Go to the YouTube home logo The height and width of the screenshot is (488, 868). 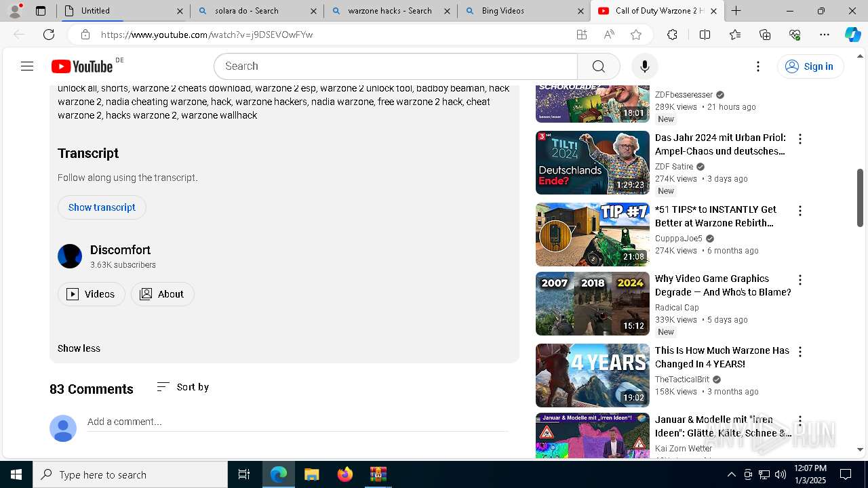82,66
